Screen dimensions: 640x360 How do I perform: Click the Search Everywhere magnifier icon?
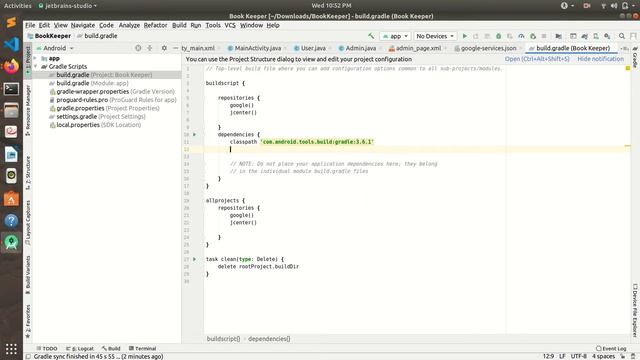coord(622,36)
